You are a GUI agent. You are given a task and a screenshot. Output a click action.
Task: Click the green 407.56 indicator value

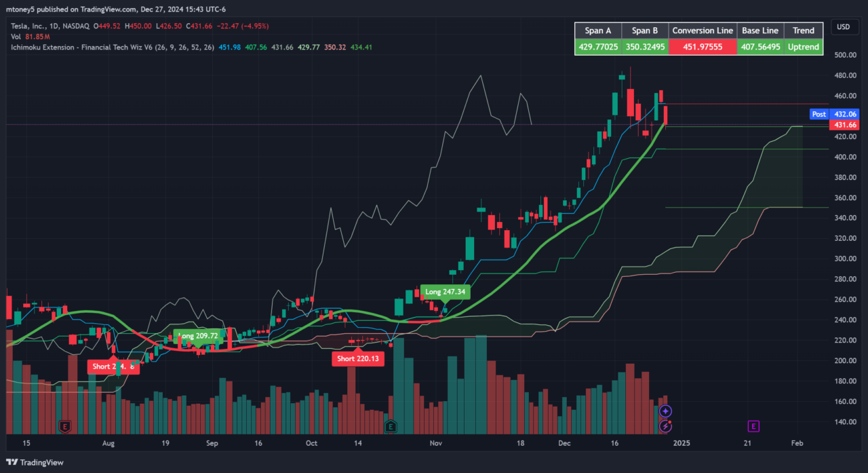[x=257, y=48]
